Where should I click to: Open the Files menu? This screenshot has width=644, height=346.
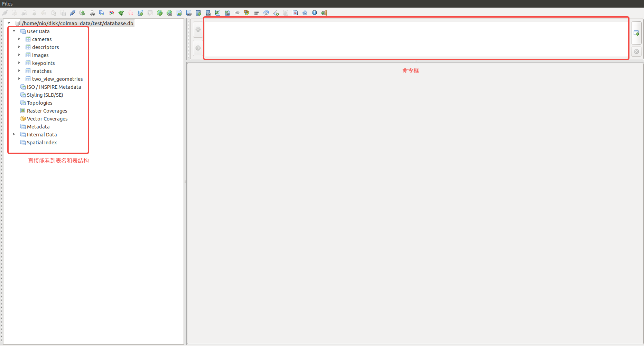(x=7, y=4)
